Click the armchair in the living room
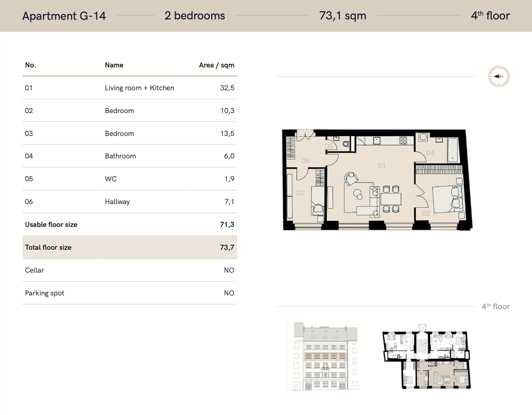532x415 pixels. (351, 179)
